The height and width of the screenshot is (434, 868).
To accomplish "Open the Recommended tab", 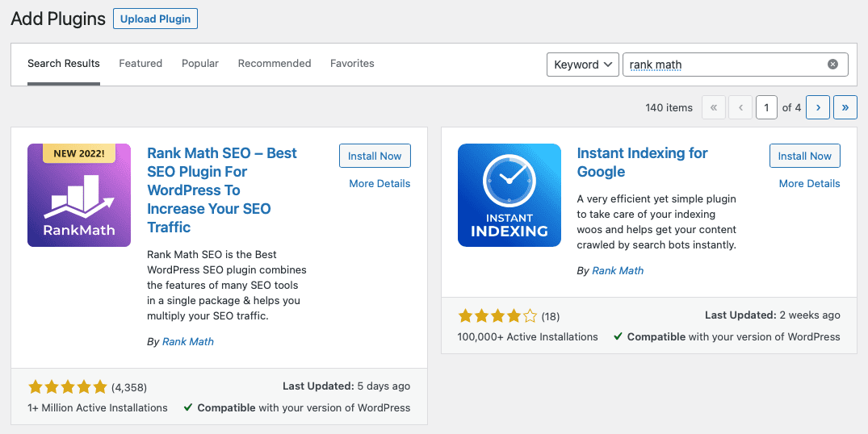I will click(275, 64).
